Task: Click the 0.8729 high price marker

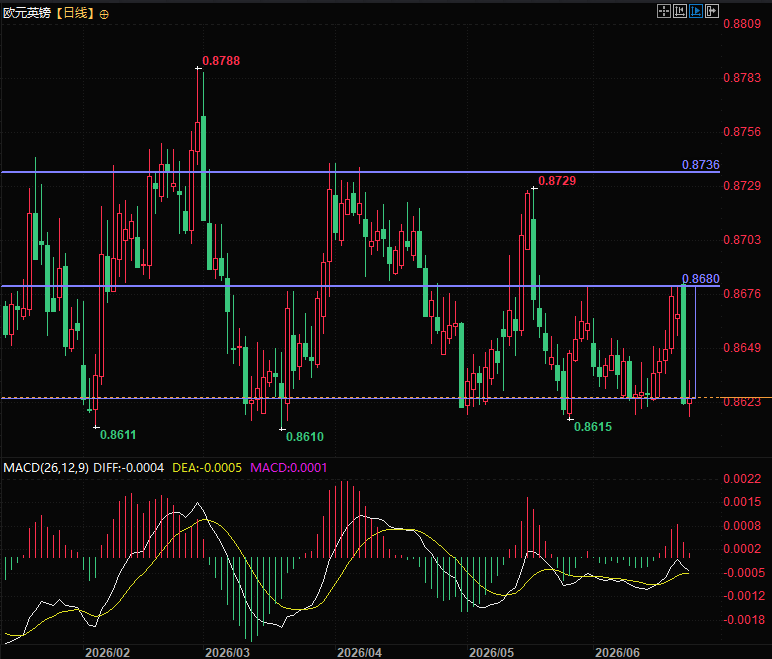Action: pos(557,181)
